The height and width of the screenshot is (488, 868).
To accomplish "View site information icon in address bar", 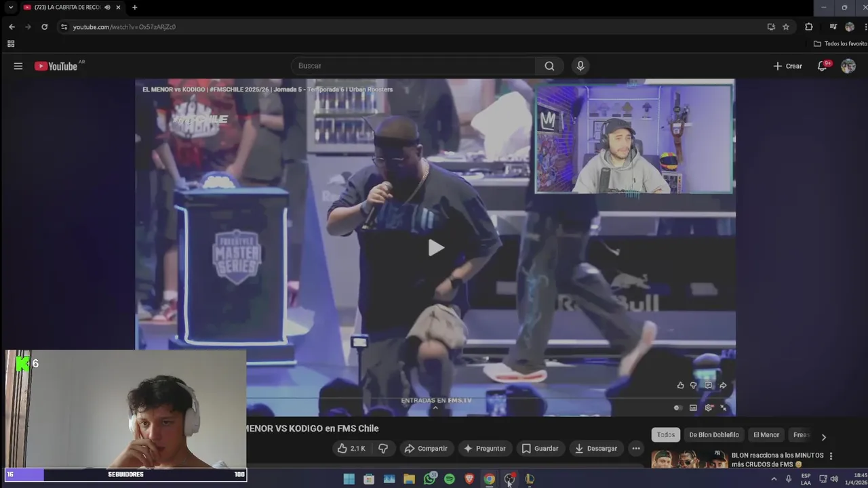I will [x=64, y=26].
